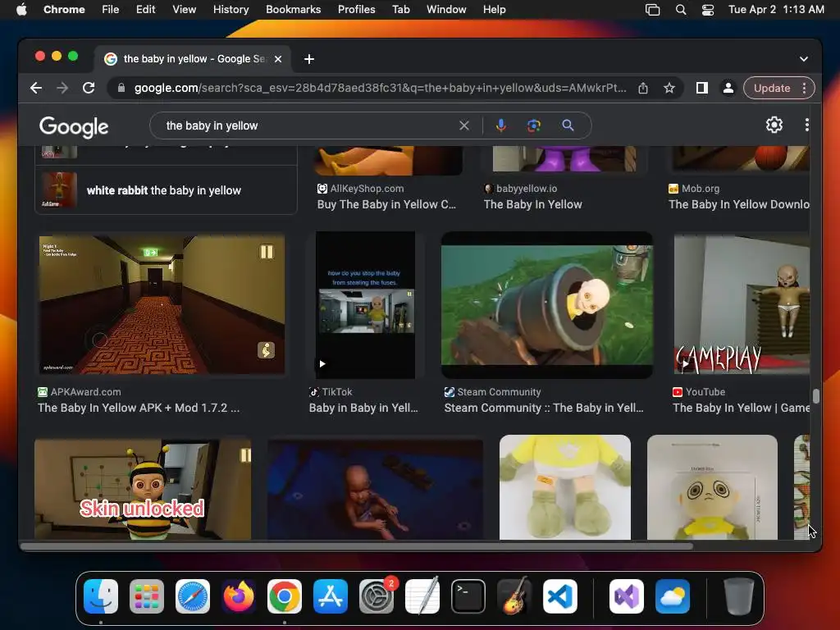The height and width of the screenshot is (630, 840).
Task: Open the Tab menu
Action: click(400, 9)
